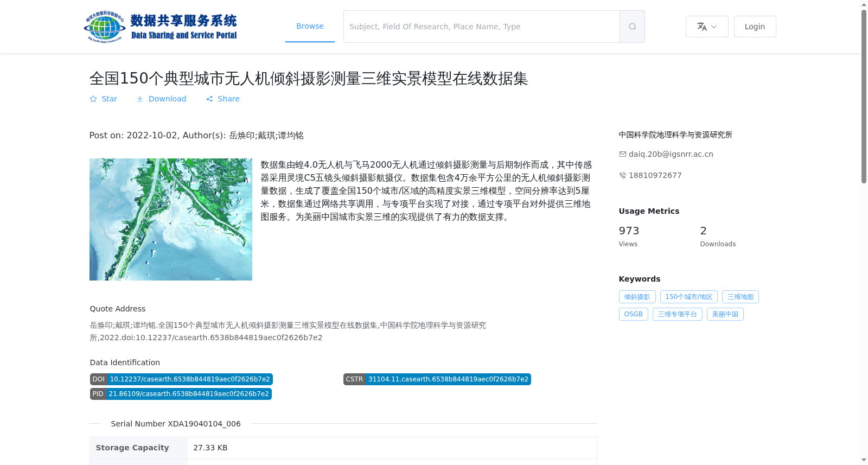Click the Star text link
868x465 pixels.
tap(110, 99)
